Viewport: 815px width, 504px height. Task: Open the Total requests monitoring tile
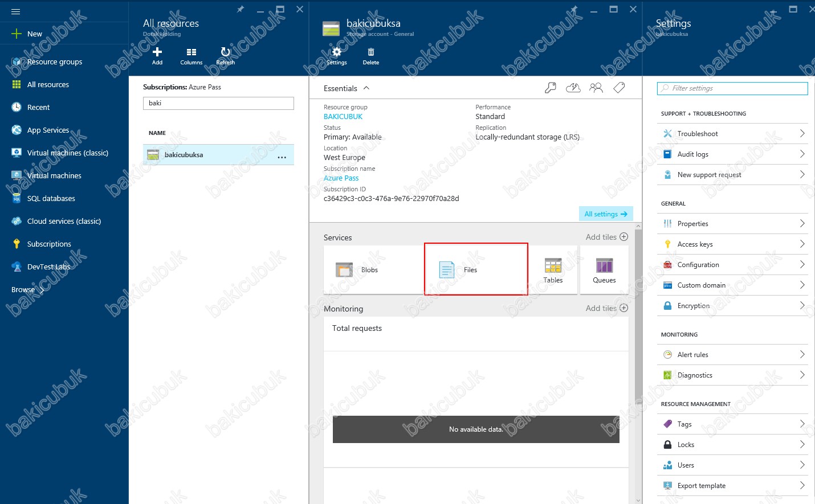tap(476, 391)
